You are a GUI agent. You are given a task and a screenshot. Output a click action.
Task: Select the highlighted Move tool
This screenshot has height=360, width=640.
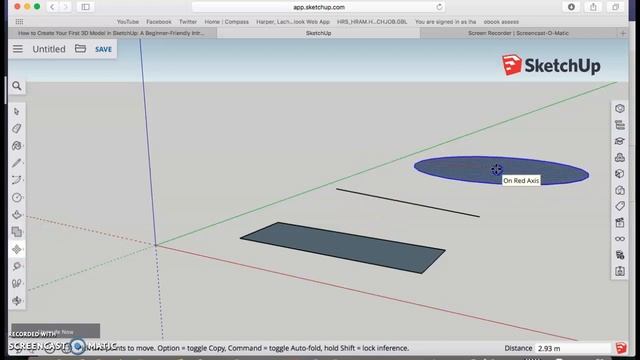[x=17, y=249]
